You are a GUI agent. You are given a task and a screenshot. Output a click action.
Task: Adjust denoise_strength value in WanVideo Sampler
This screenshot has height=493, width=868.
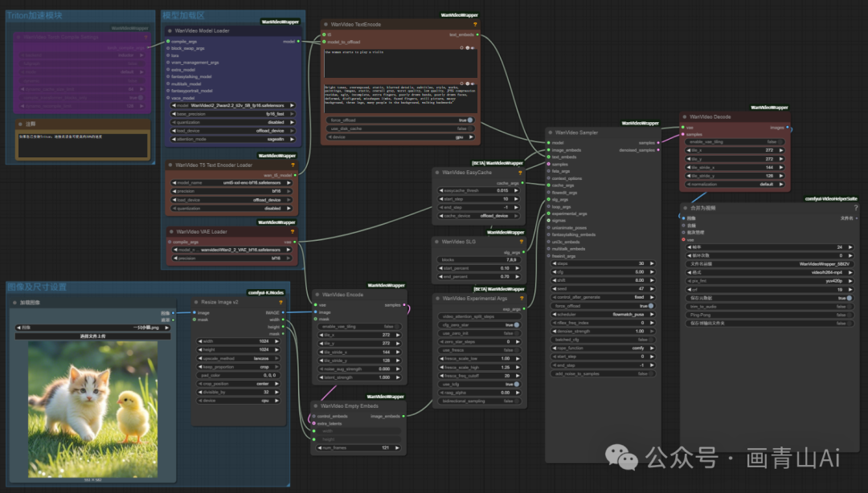pyautogui.click(x=604, y=332)
